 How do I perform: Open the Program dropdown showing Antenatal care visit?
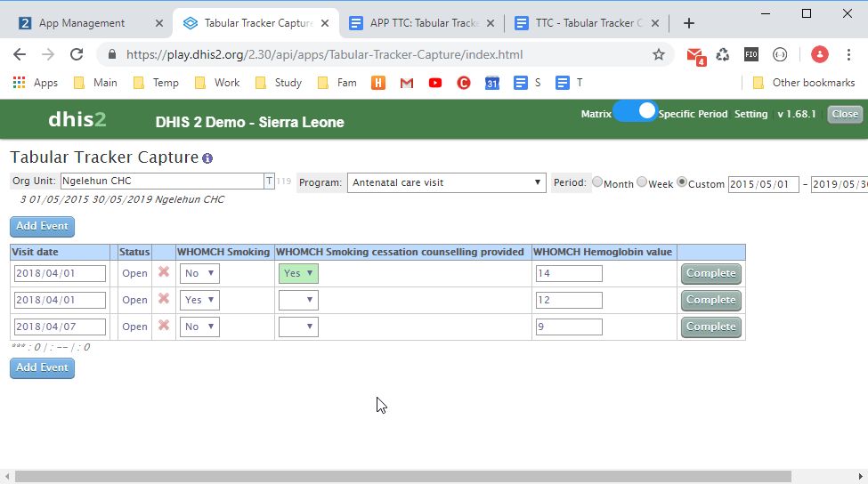(446, 182)
